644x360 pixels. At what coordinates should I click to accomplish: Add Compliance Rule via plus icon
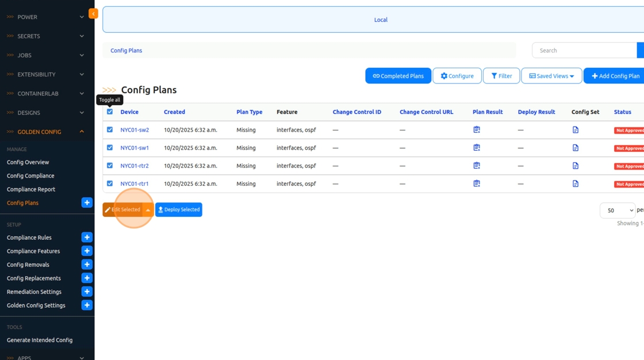(87, 238)
